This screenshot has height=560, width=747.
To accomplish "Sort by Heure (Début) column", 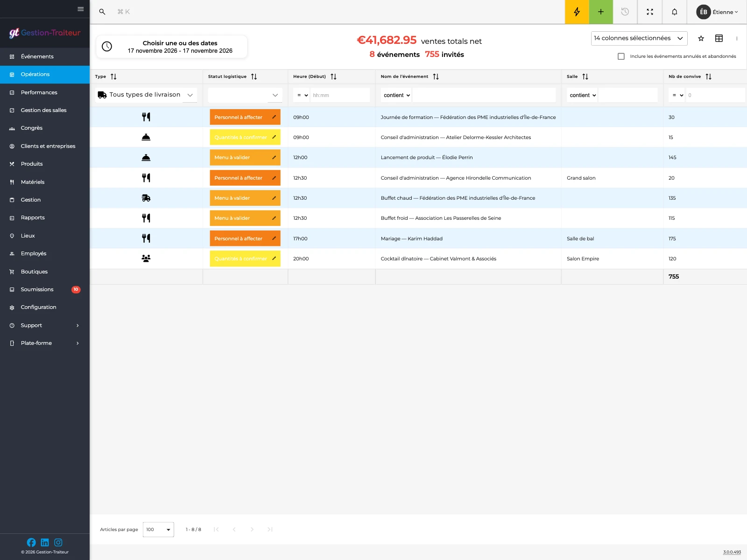I will (x=333, y=77).
